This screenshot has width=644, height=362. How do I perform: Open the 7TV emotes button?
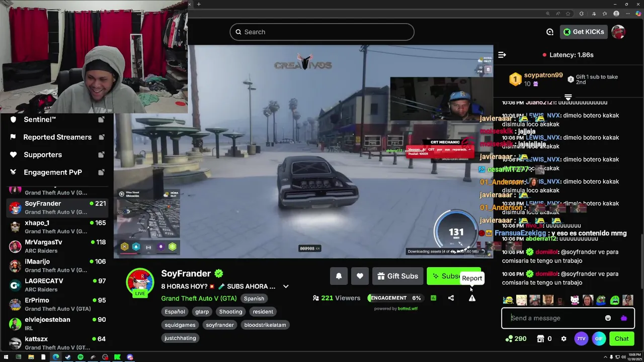coord(581,339)
